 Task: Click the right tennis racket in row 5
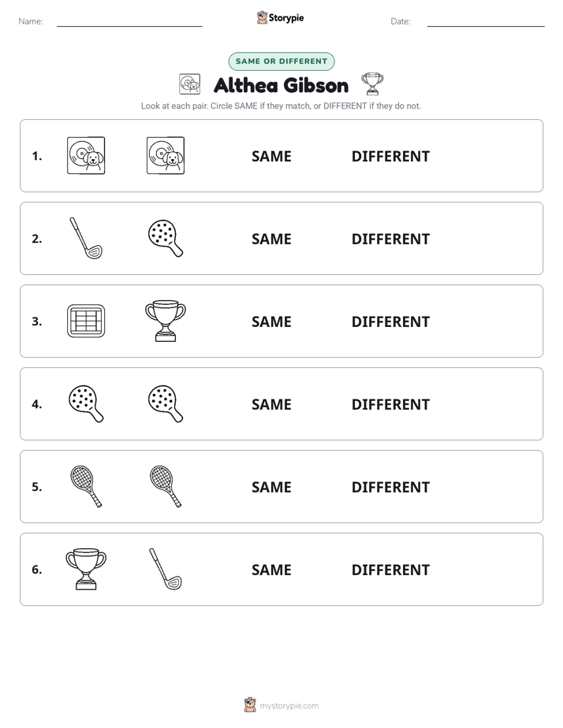(x=166, y=486)
